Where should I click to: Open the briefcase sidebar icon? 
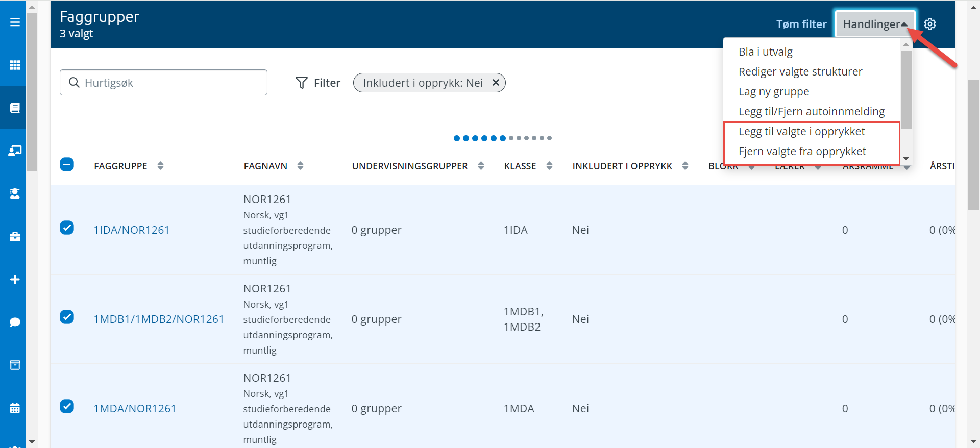pyautogui.click(x=15, y=237)
